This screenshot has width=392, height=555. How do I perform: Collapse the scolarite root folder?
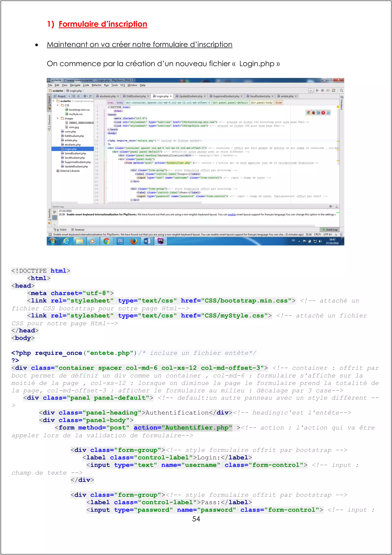53,101
